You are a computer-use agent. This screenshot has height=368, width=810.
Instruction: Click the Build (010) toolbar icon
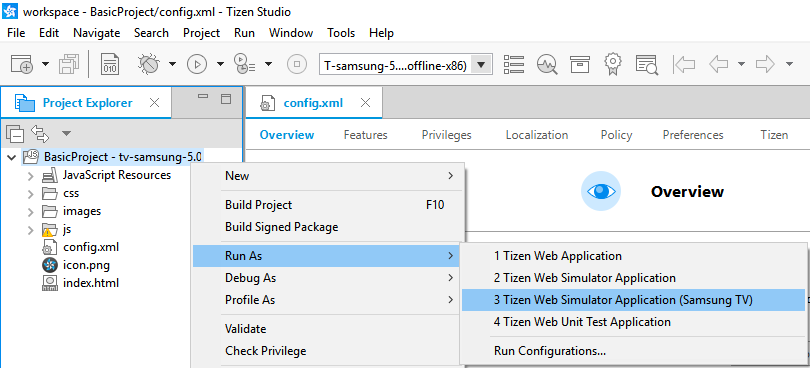110,64
